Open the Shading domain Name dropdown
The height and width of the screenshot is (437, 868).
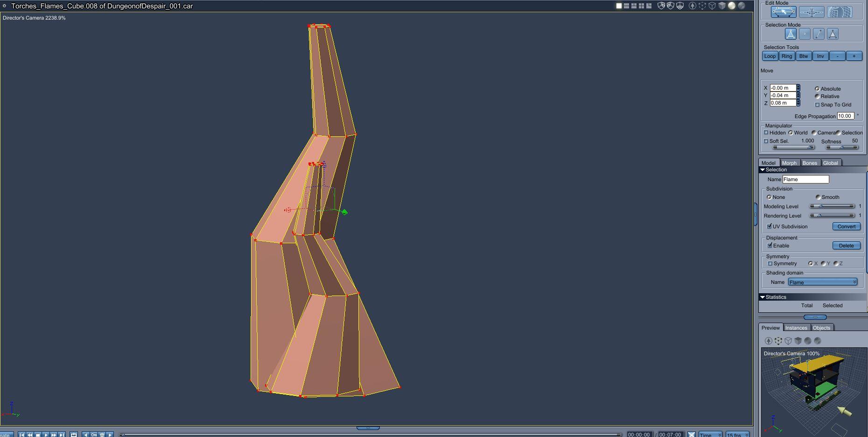823,282
